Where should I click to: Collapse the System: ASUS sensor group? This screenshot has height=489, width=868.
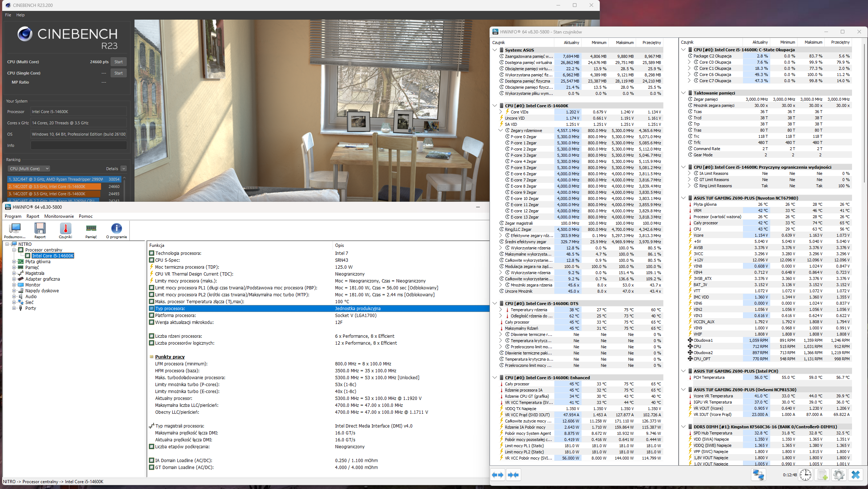point(495,50)
